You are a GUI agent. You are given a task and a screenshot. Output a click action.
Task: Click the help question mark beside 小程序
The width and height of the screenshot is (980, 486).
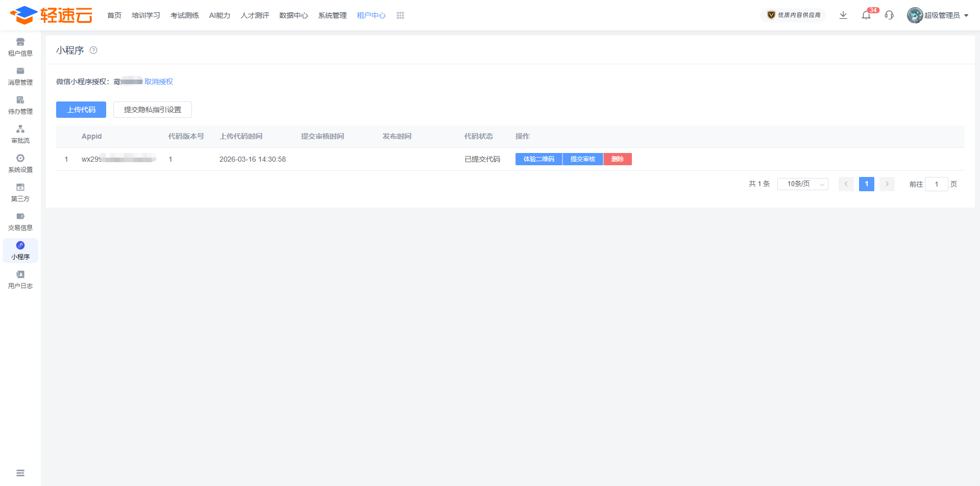pos(93,50)
